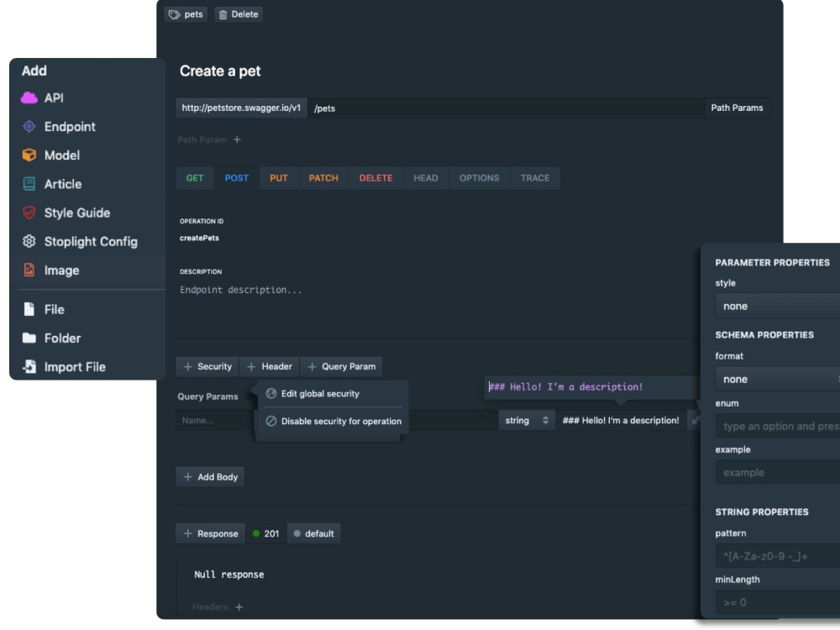Image resolution: width=840 pixels, height=630 pixels.
Task: Click the default response label
Action: tap(319, 533)
